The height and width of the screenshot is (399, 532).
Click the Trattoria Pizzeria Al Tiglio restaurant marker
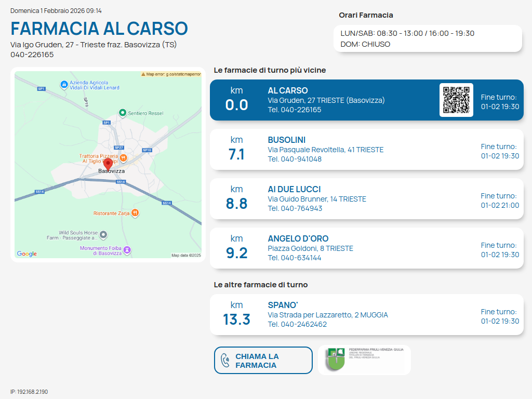click(x=123, y=157)
